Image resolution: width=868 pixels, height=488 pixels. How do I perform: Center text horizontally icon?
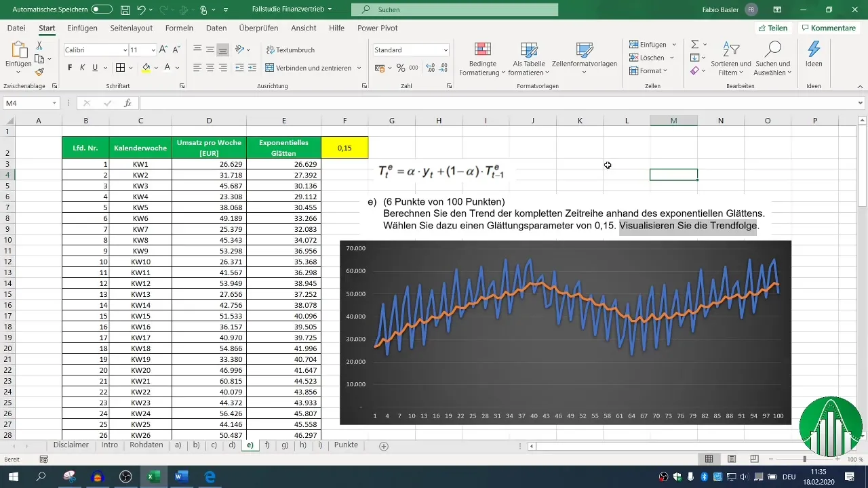(x=210, y=68)
